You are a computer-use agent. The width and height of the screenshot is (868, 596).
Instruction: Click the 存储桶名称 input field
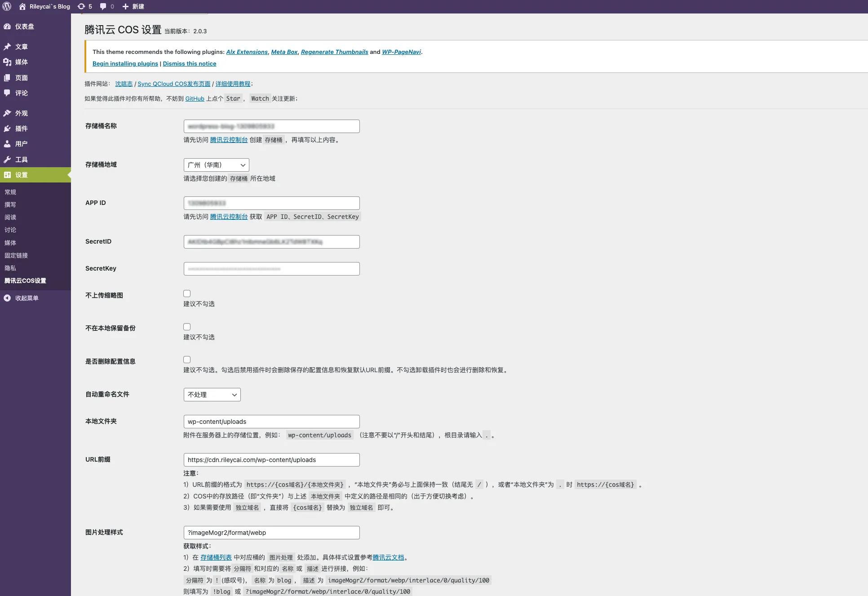(x=272, y=126)
